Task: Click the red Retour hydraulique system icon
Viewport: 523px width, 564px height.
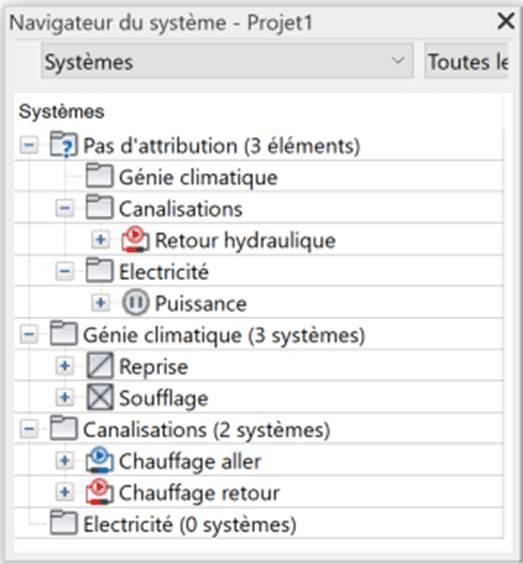Action: [135, 239]
